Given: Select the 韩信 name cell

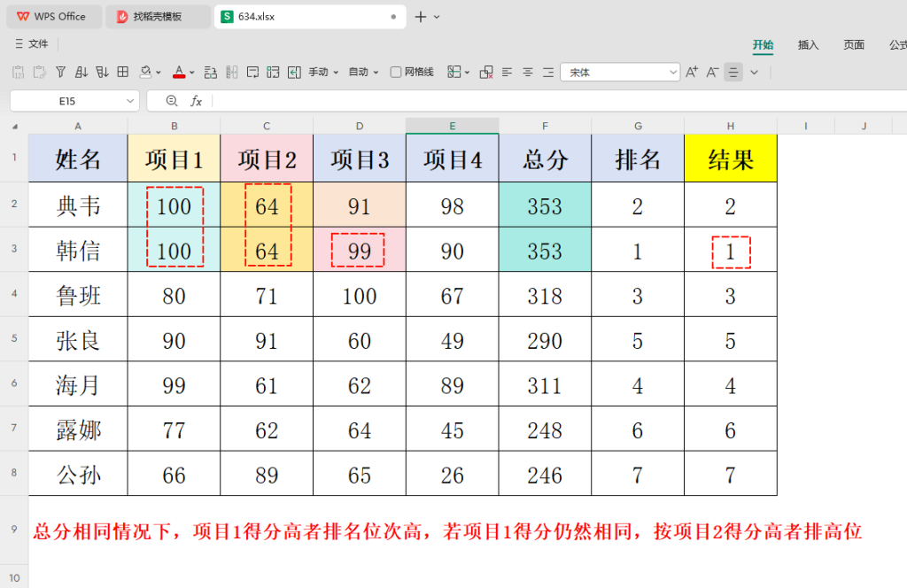Looking at the screenshot, I should tap(78, 250).
